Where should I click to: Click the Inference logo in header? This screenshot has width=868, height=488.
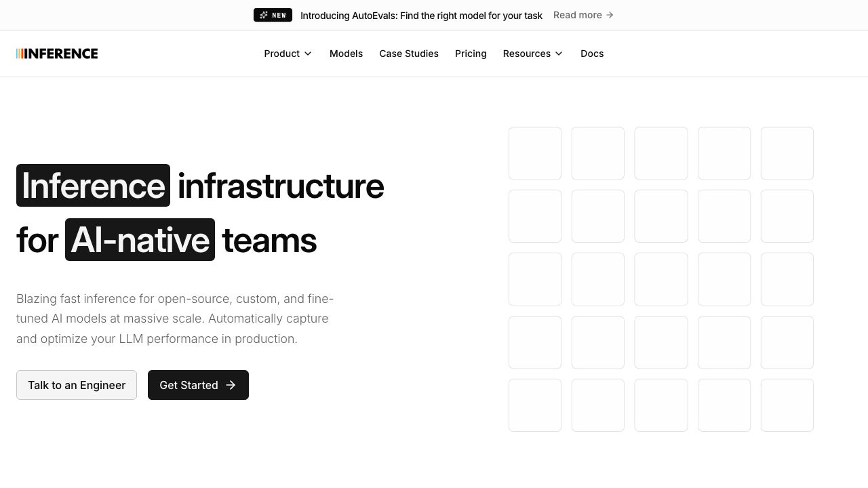pyautogui.click(x=57, y=54)
